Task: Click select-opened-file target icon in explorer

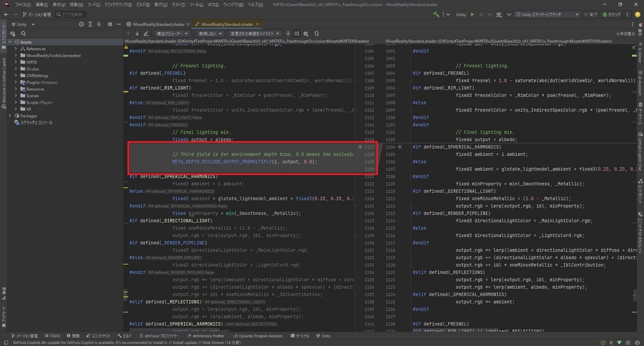Action: [82, 24]
